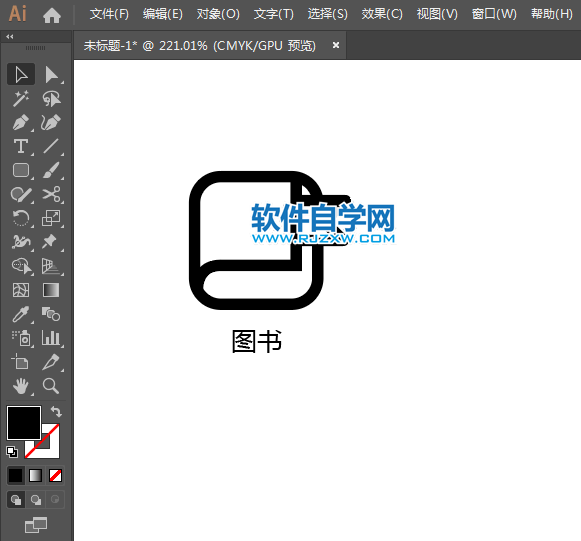Set None mode for fill/stroke
This screenshot has height=541, width=581.
click(x=56, y=475)
